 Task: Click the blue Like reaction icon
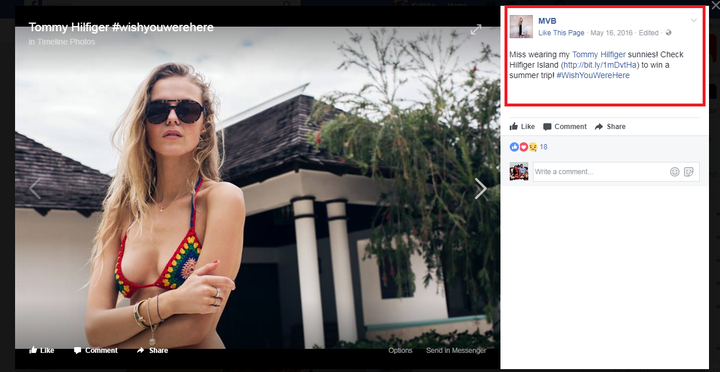pos(514,147)
